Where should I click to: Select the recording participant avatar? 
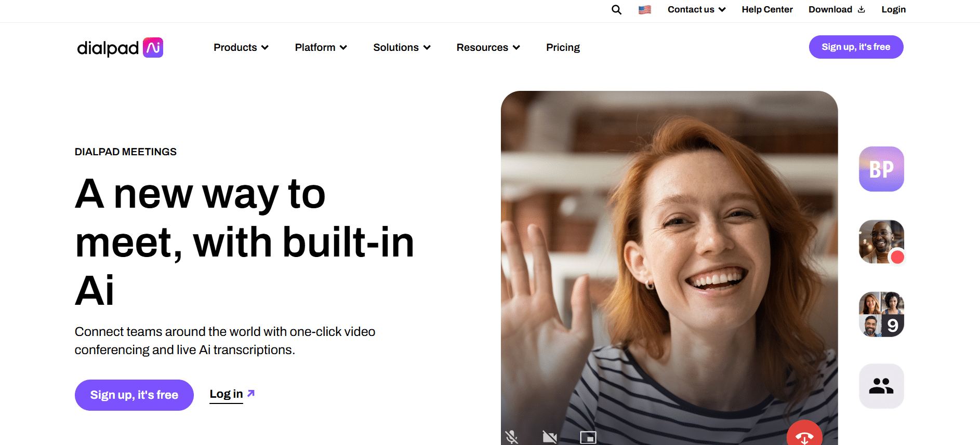click(x=881, y=241)
